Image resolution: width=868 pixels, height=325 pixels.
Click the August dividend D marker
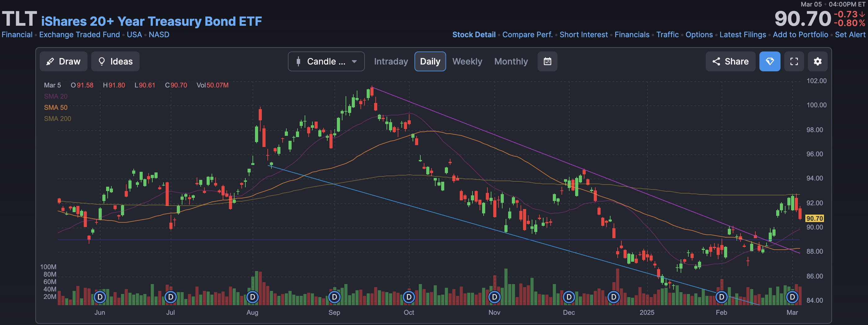click(x=253, y=297)
